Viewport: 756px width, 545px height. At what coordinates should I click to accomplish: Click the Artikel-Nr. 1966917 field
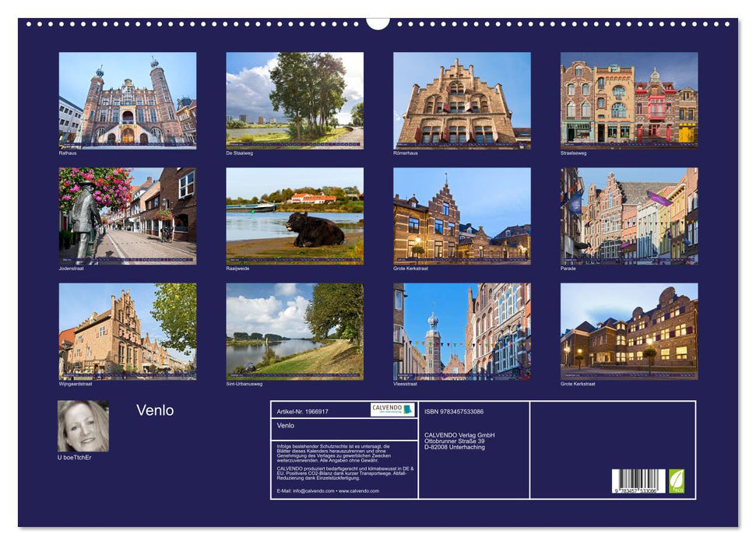click(303, 411)
